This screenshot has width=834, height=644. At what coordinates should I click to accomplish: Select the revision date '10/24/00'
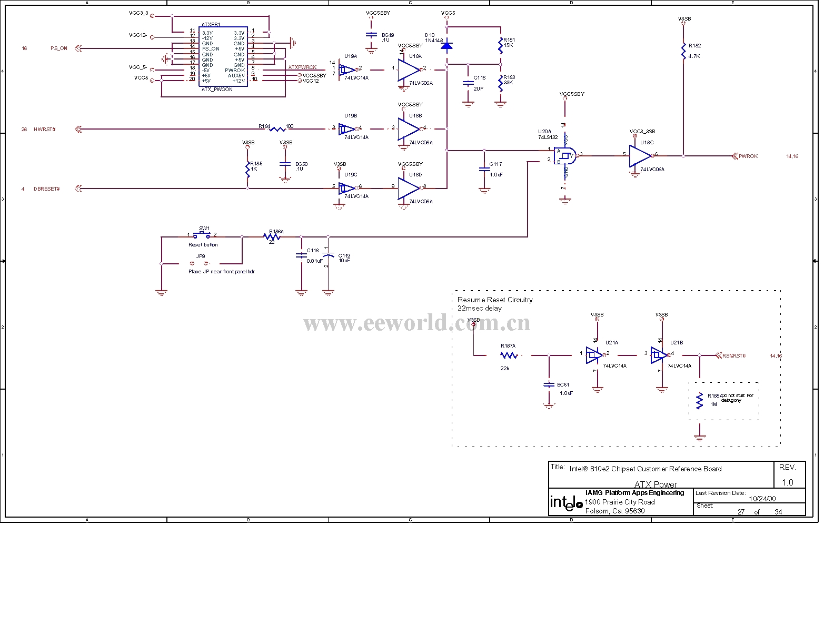[762, 499]
